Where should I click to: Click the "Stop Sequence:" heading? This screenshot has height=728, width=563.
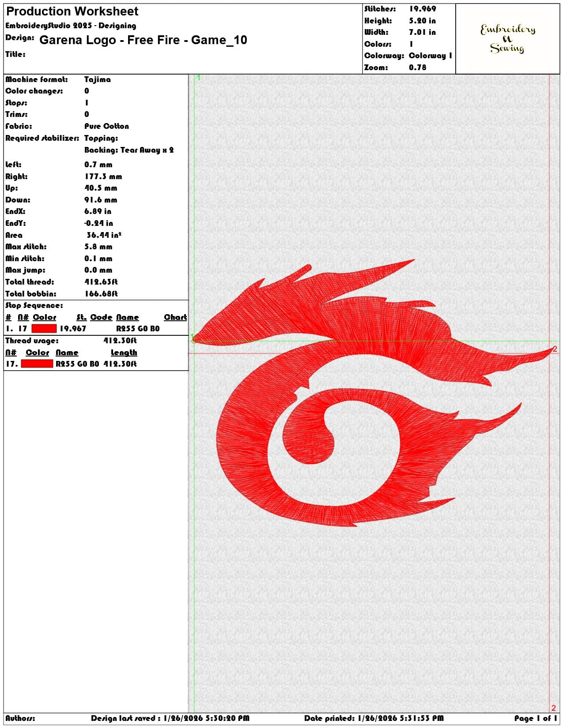(x=34, y=305)
